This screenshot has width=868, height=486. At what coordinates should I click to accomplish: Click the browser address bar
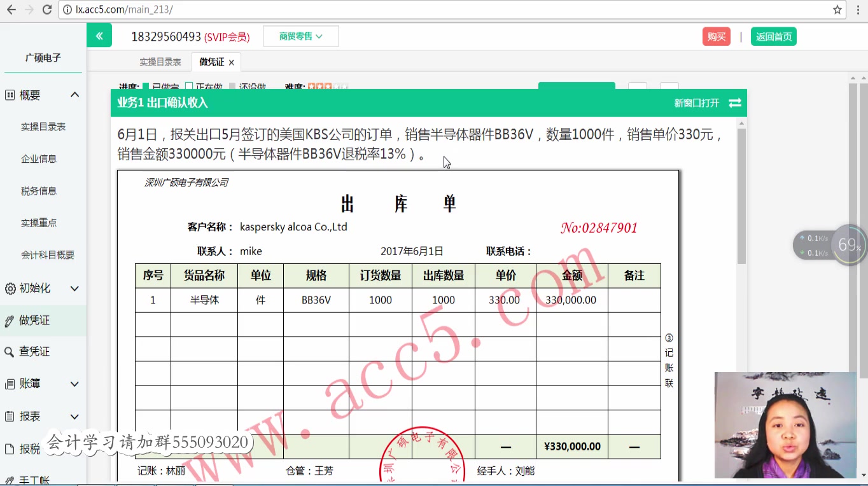(255, 10)
